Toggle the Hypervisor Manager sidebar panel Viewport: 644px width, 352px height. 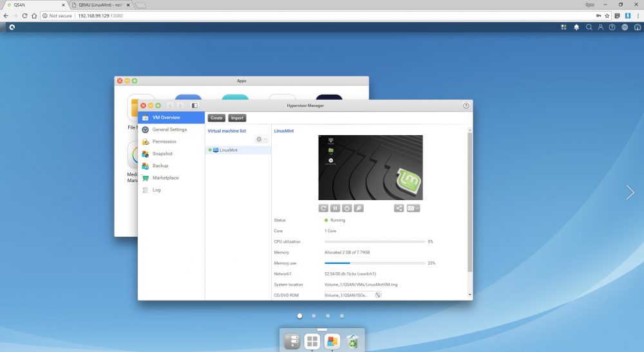pyautogui.click(x=194, y=106)
